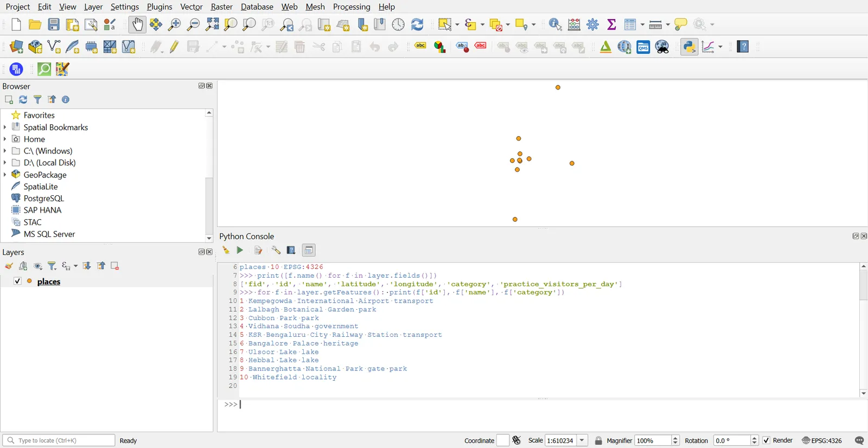Toggle visibility of places layer
The width and height of the screenshot is (868, 448).
[x=17, y=281]
